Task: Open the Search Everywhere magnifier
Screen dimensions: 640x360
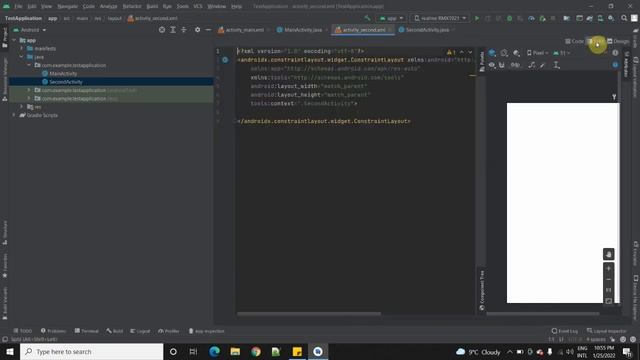Action: [624, 18]
